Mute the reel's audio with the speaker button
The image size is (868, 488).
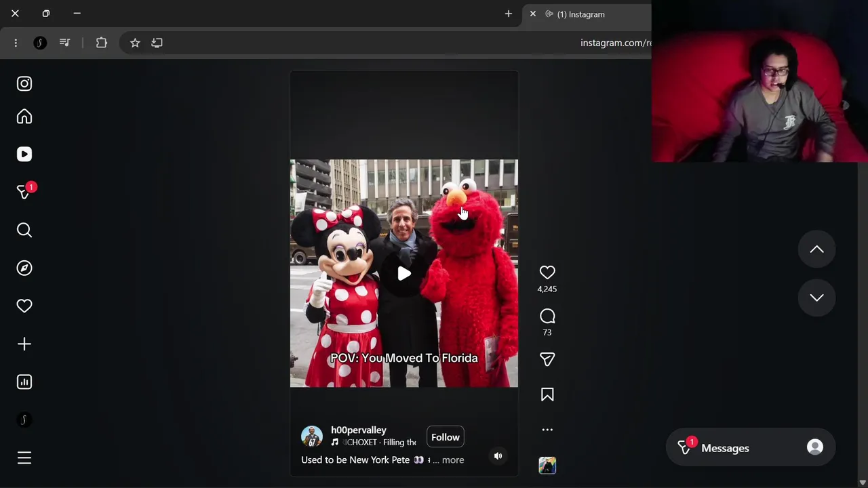click(x=498, y=456)
